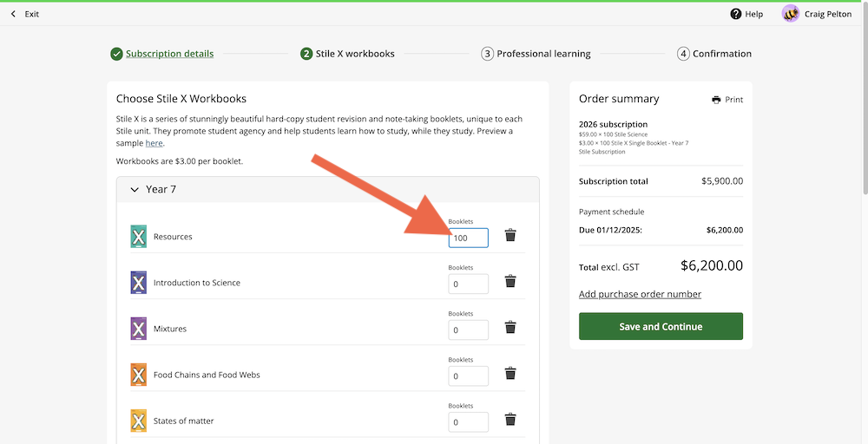
Task: Delete the Introduction to Science row
Action: coord(510,281)
